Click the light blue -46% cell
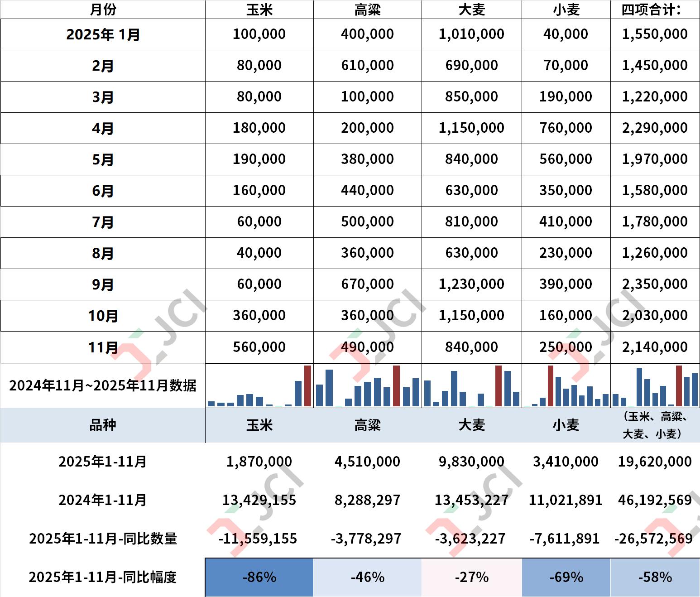The width and height of the screenshot is (700, 597). 367,578
